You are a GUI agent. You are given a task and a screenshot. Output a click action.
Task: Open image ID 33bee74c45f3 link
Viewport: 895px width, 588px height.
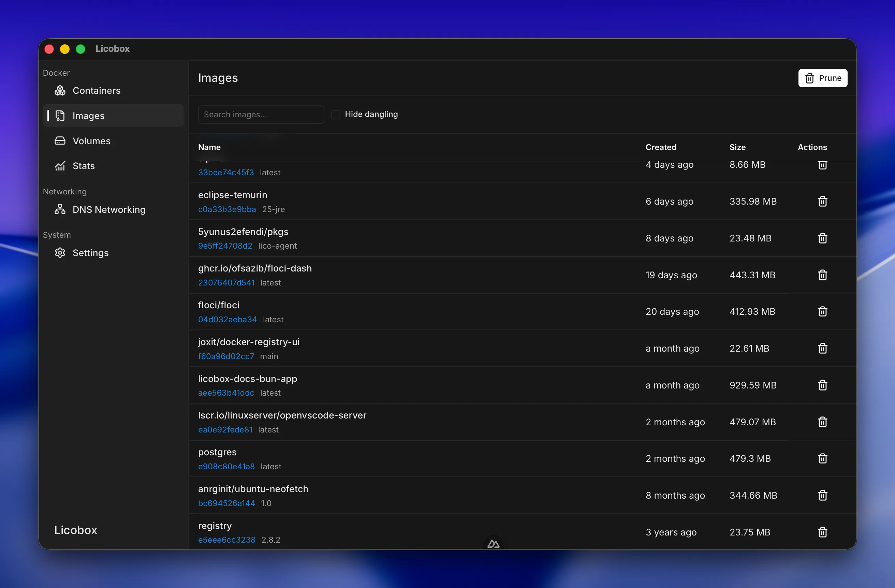[226, 173]
